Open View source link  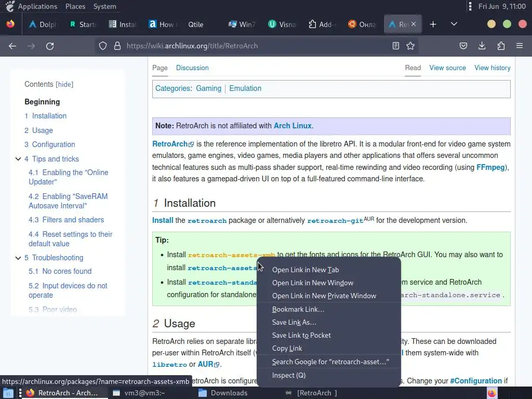click(447, 68)
